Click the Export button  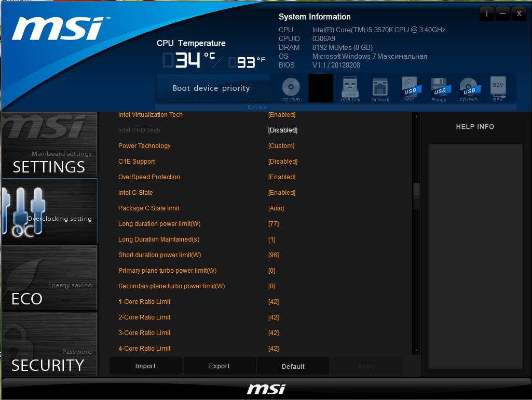[x=220, y=366]
